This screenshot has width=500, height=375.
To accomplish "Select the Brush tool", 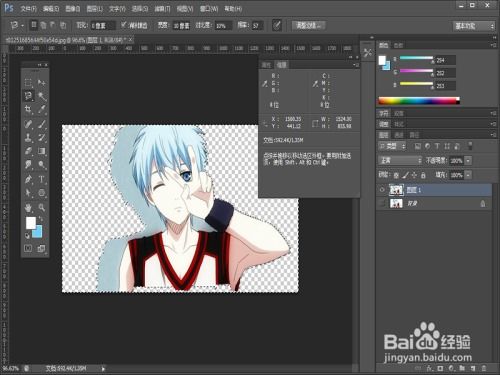I will [x=42, y=124].
